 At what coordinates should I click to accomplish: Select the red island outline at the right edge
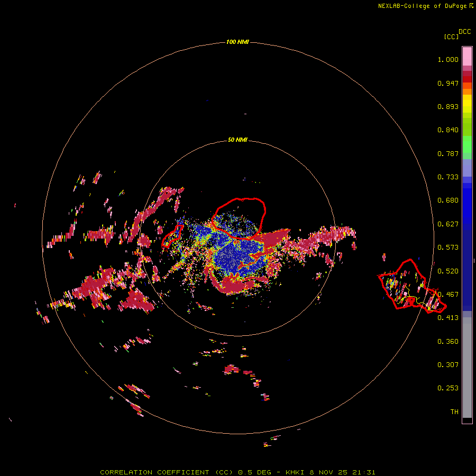411,286
